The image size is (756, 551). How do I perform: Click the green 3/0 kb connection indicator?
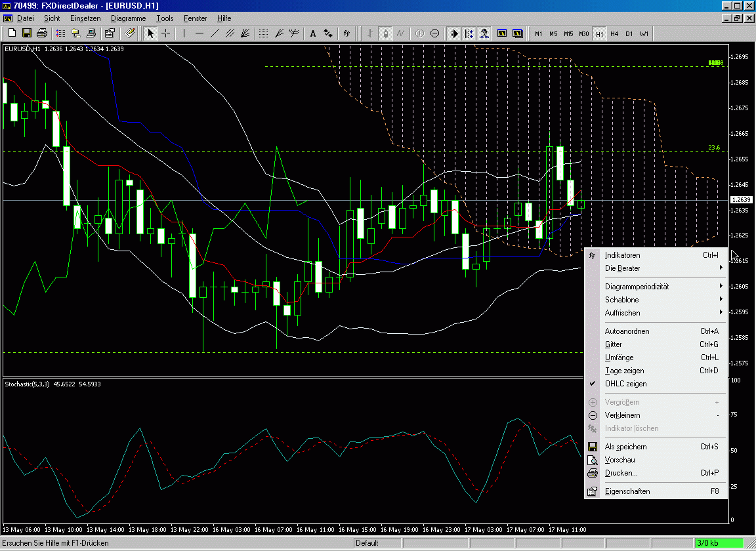[x=718, y=543]
